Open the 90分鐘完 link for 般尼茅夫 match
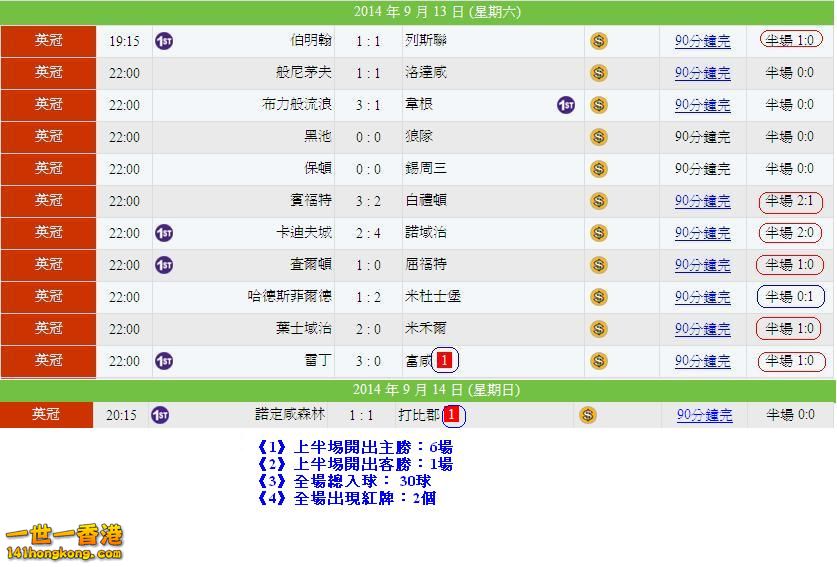Viewport: 837px width, 567px height. tap(702, 73)
